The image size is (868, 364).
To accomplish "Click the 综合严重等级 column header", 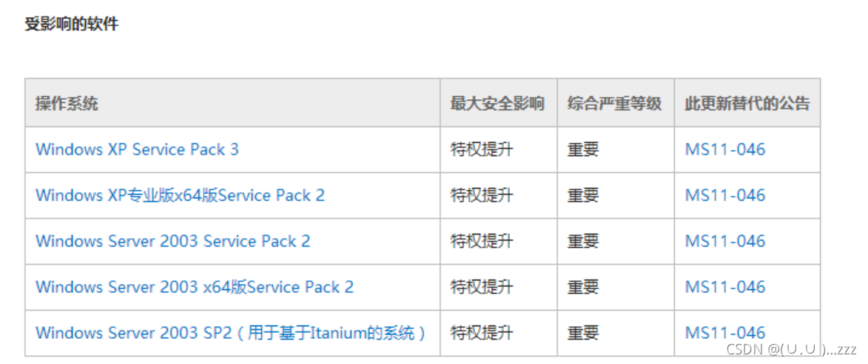I will tap(614, 104).
